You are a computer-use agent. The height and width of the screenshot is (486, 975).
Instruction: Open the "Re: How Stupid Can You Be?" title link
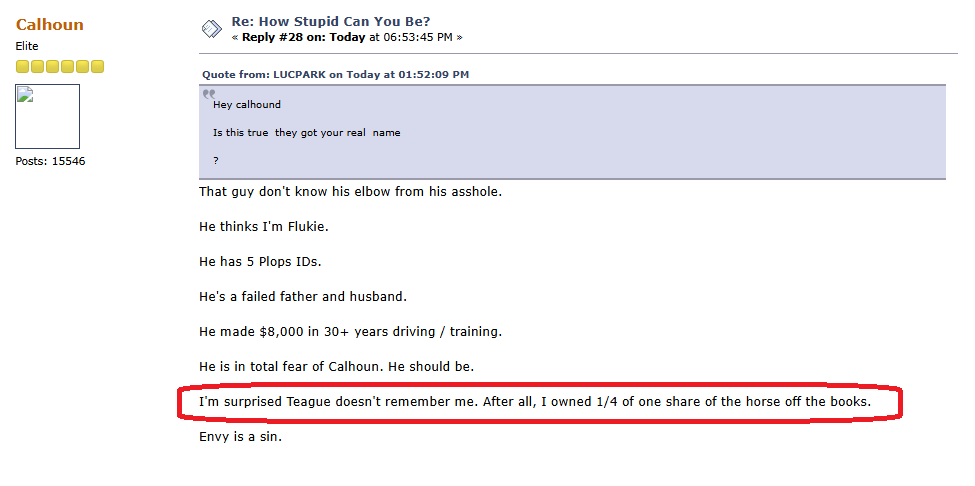[x=330, y=21]
